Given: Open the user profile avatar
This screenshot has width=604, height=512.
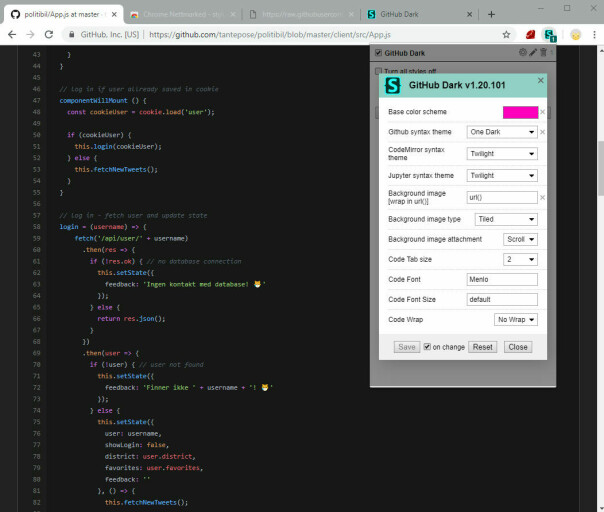Looking at the screenshot, I should (x=575, y=35).
